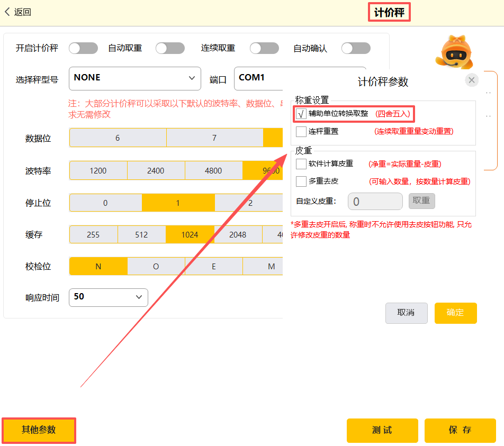This screenshot has height=446, width=504.
Task: Click the 自定义皮重 input field
Action: (x=375, y=202)
